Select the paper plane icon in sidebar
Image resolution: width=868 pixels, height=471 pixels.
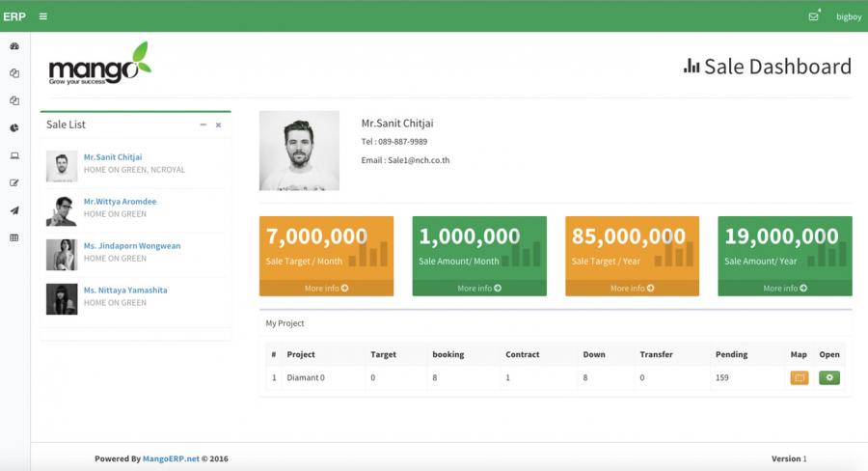click(14, 210)
